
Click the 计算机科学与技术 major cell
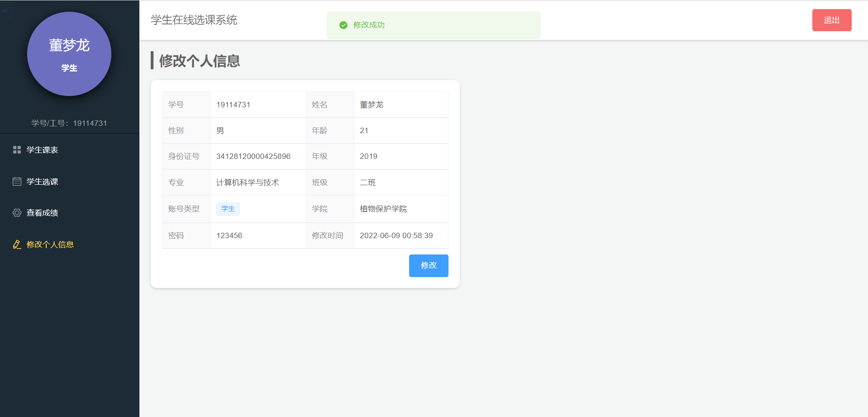pos(258,182)
